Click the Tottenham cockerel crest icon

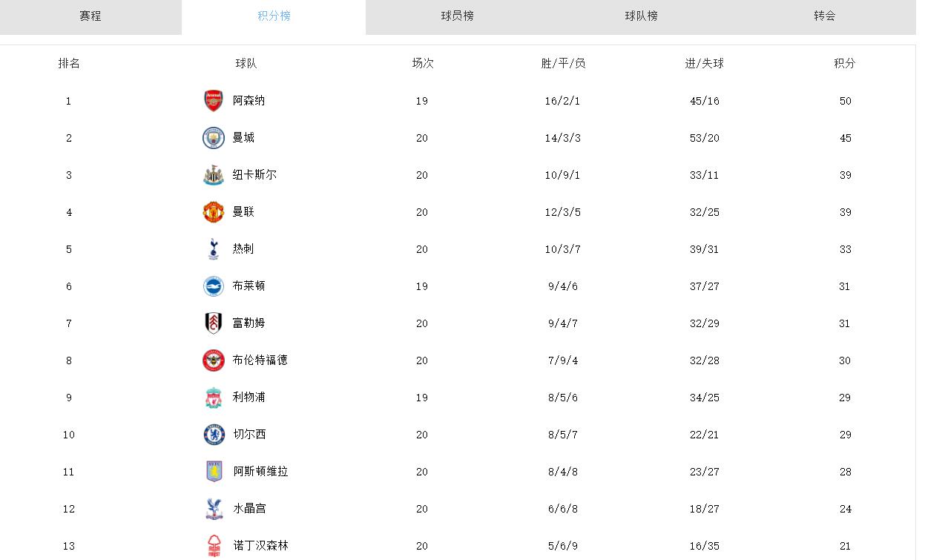coord(213,249)
